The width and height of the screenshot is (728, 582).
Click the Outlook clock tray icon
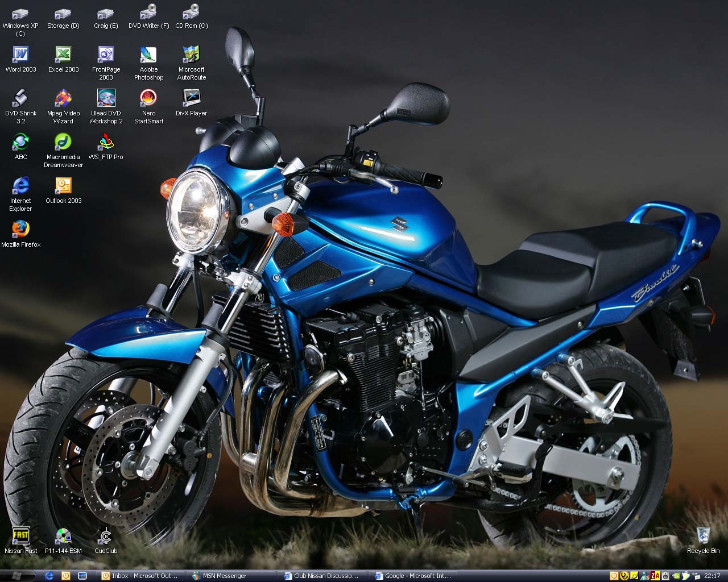[614, 576]
